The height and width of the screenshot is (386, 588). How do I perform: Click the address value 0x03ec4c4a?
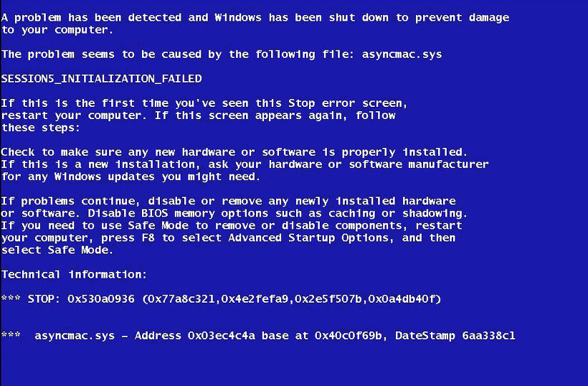coord(222,335)
